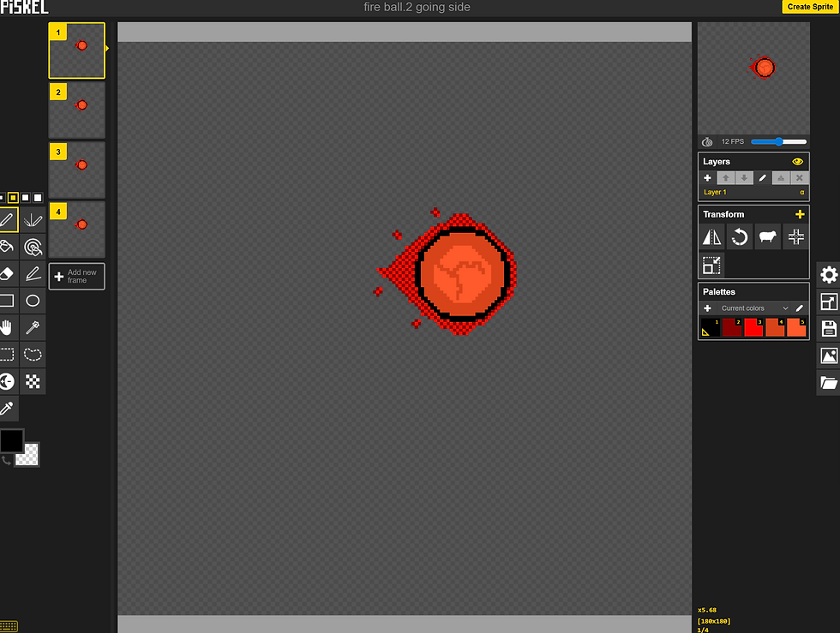Select the Stroke line tool
Viewport: 840px width, 633px height.
pyautogui.click(x=33, y=273)
